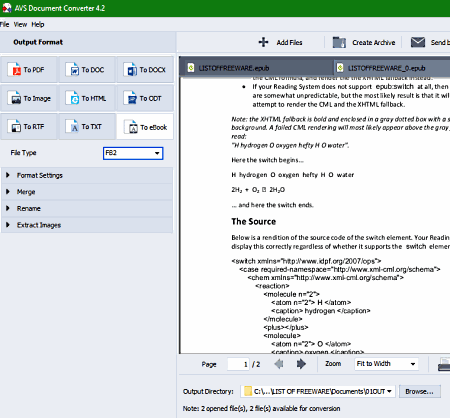Select the To DOC output format
This screenshot has height=418, width=450.
[87, 70]
